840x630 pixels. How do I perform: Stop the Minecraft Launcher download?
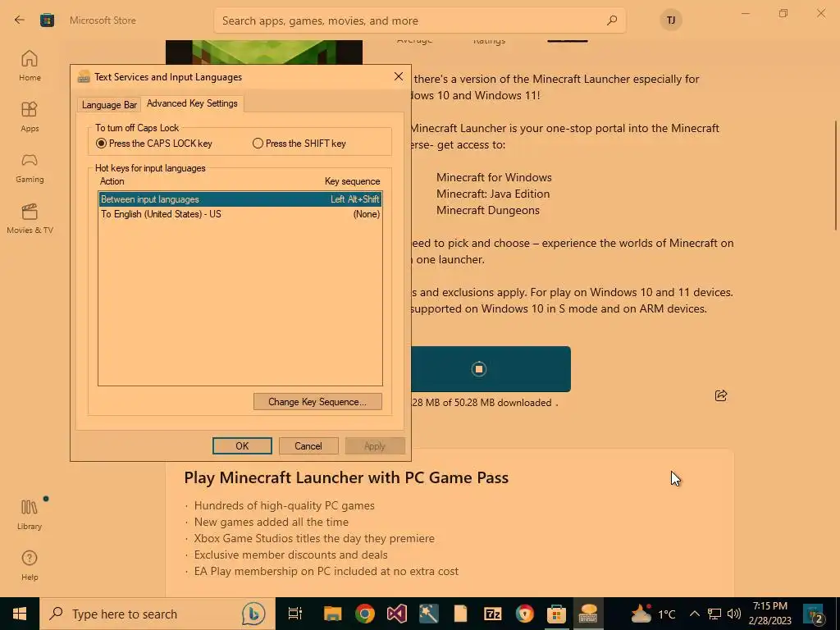click(x=478, y=369)
